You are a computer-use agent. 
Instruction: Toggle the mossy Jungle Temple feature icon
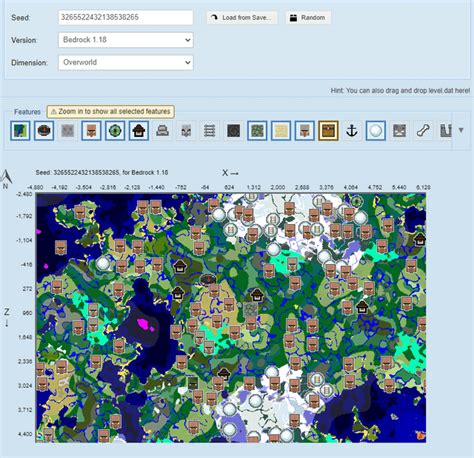tap(257, 130)
